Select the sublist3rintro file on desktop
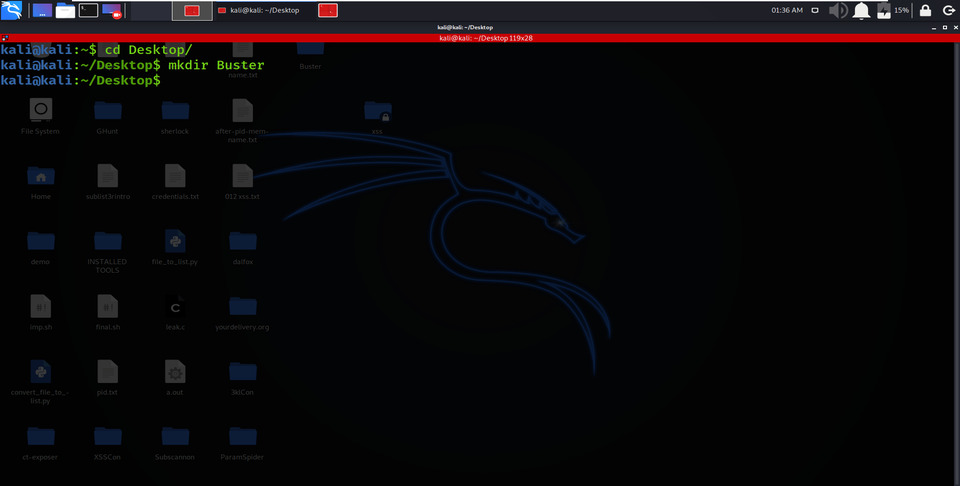960x486 pixels. click(108, 182)
